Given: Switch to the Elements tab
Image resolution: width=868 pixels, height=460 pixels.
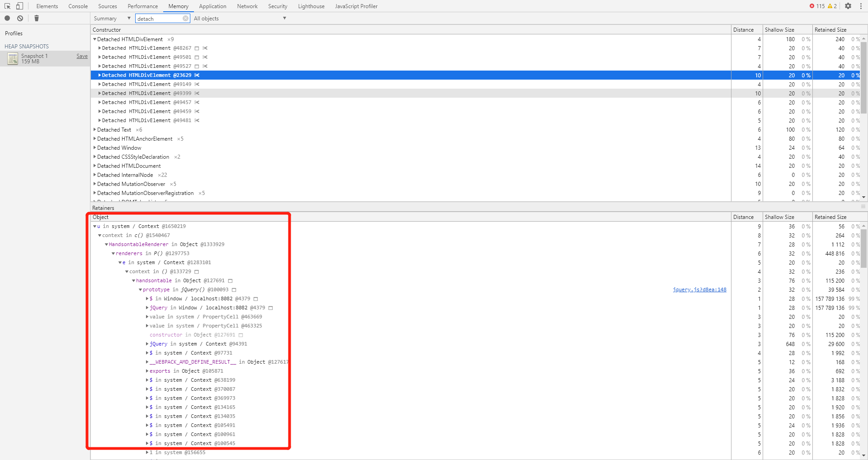Looking at the screenshot, I should click(x=47, y=6).
